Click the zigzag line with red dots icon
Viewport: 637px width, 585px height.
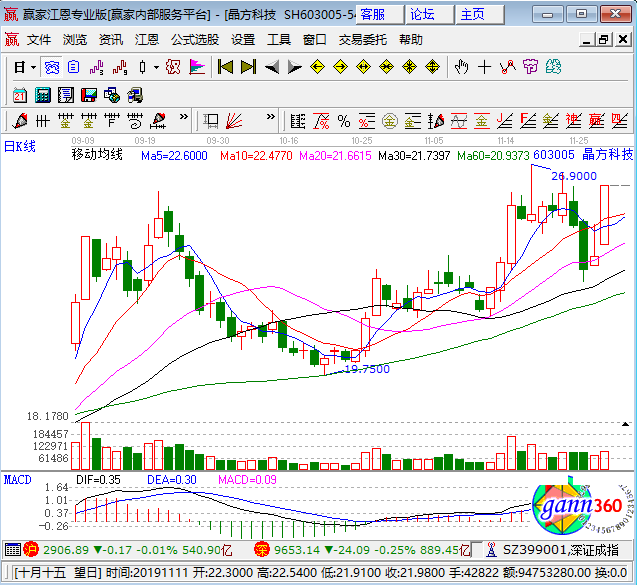click(507, 67)
